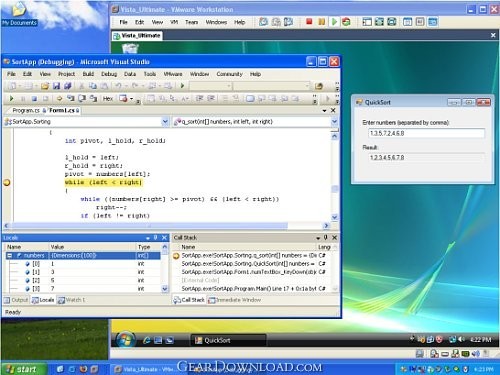Switch to the Program.cs tab
This screenshot has width=500, height=375.
pyautogui.click(x=26, y=110)
